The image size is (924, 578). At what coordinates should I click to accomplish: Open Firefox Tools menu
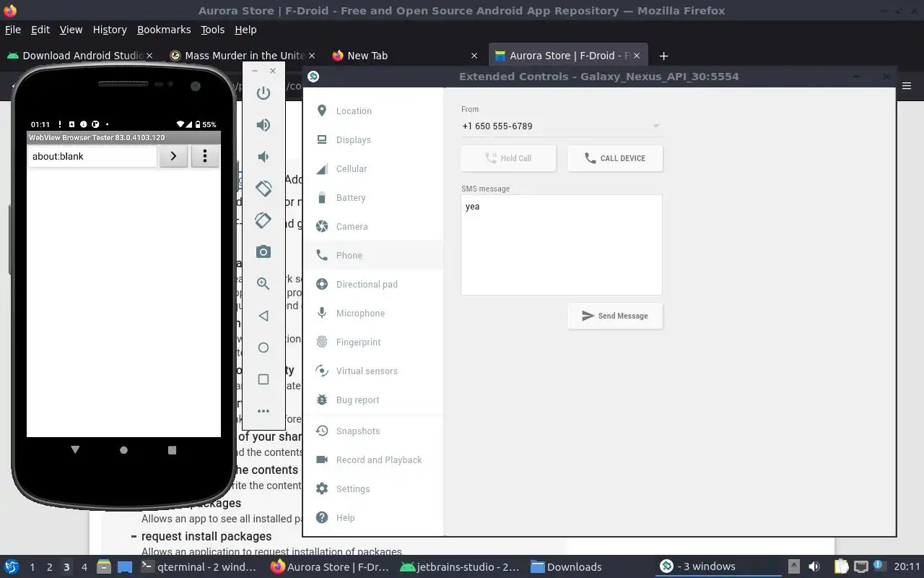(x=212, y=30)
